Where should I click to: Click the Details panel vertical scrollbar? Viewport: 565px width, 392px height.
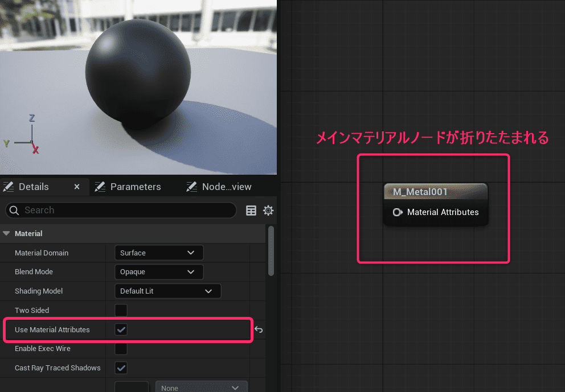(271, 250)
